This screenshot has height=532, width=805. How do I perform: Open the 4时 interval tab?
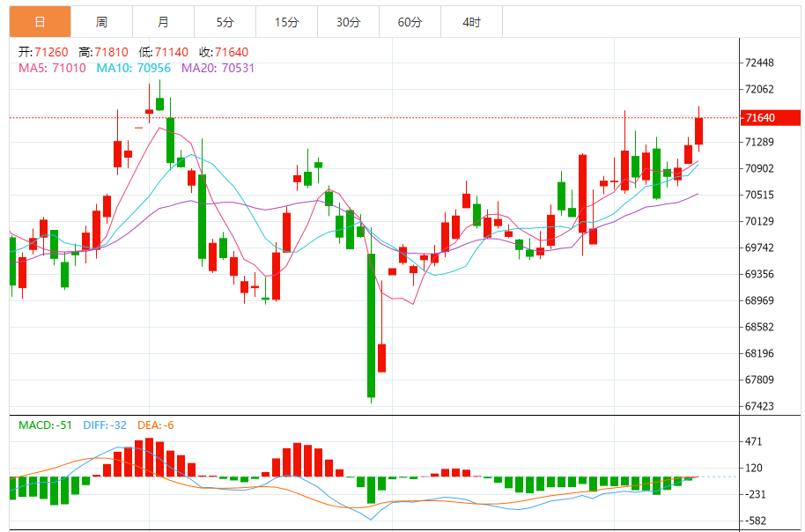coord(471,22)
